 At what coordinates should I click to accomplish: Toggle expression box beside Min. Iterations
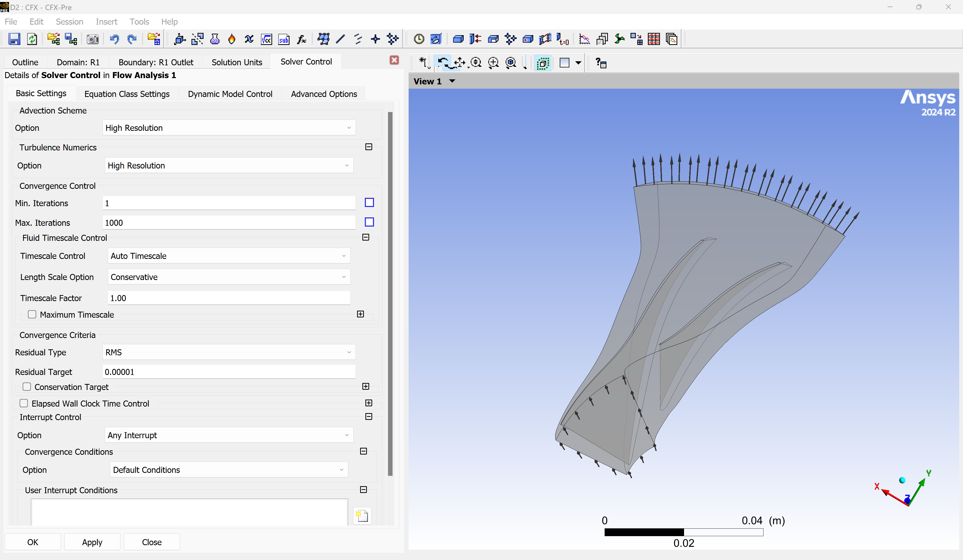coord(369,202)
